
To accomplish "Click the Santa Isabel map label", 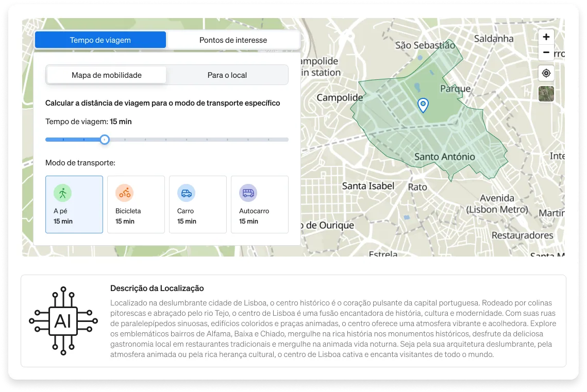I will 368,186.
